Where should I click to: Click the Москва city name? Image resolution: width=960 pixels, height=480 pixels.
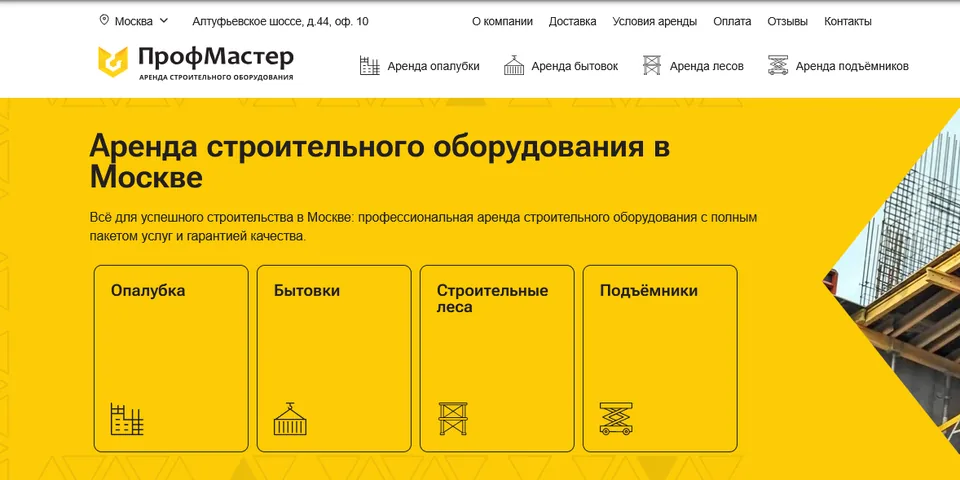134,21
